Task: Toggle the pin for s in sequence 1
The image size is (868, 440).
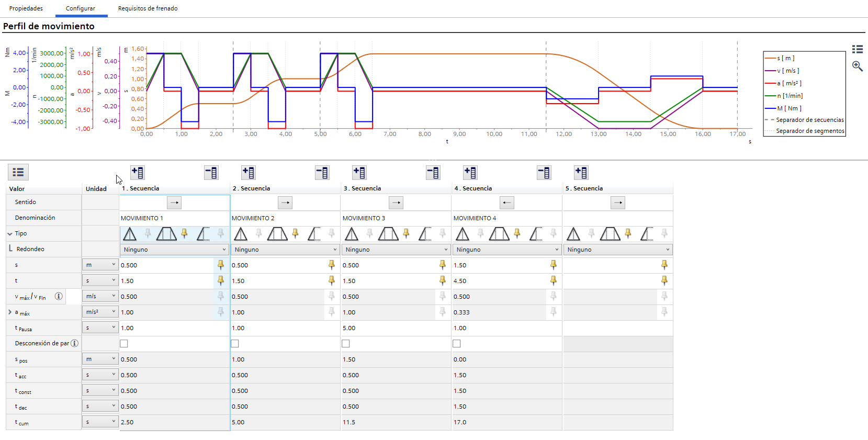Action: (x=221, y=265)
